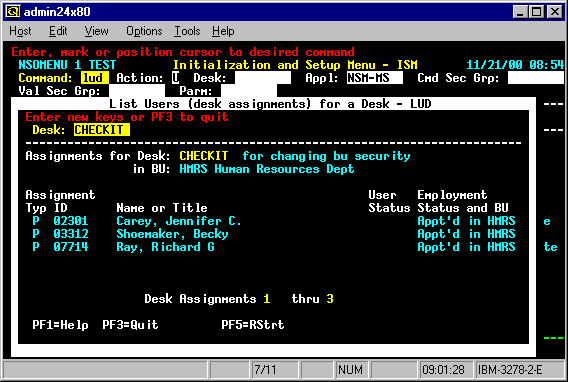Minimize the admin24x80 window
The height and width of the screenshot is (382, 568).
[520, 12]
